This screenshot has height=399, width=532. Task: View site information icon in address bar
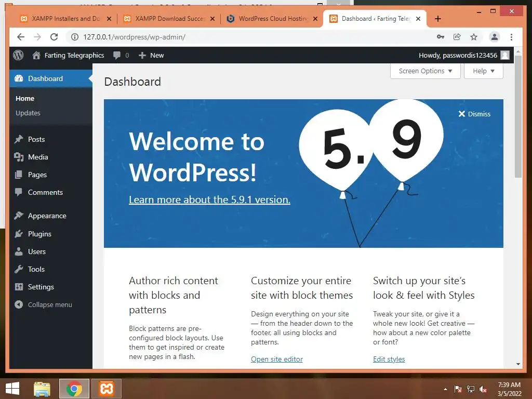click(75, 37)
